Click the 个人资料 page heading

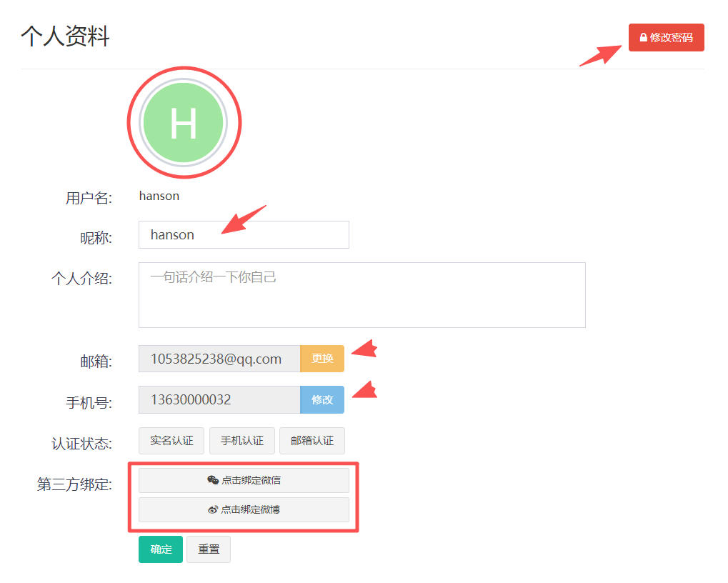tap(65, 36)
